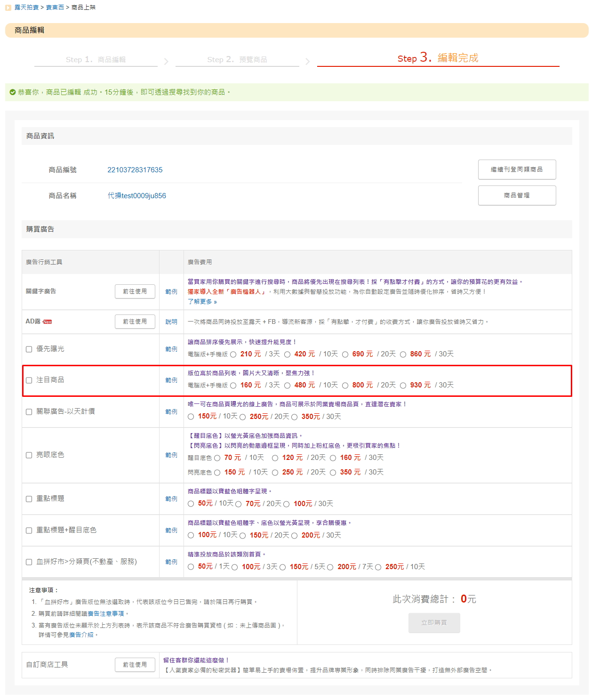Enable the 優先曝光 checkbox
Viewport: 592px width, 700px height.
[29, 349]
